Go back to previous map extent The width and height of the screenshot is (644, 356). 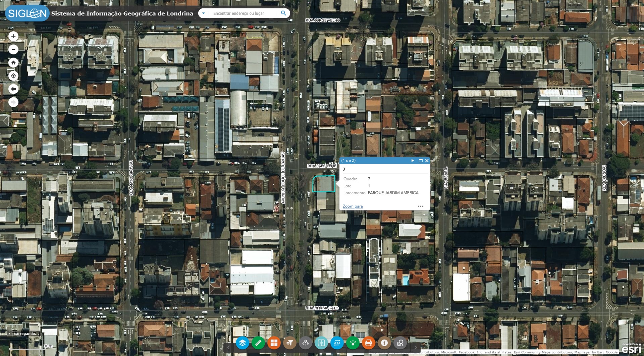13,89
